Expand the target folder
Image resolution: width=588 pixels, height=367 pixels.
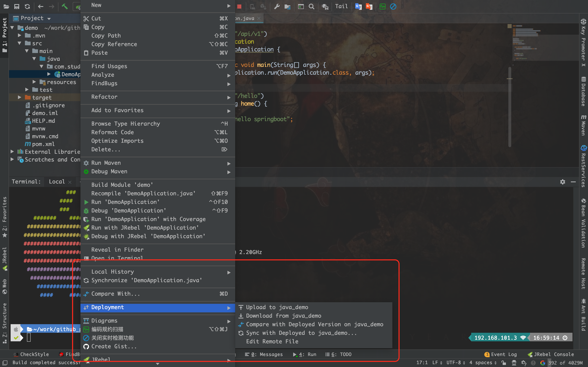20,97
